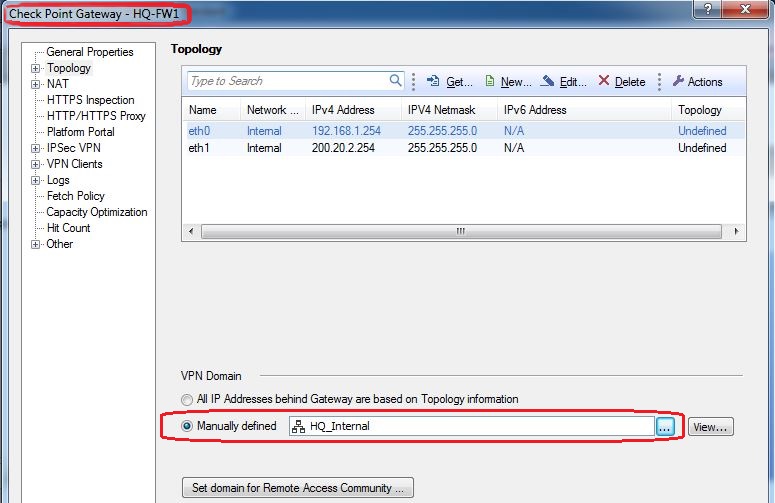Sort by IPV4 Netmask column header

point(449,110)
